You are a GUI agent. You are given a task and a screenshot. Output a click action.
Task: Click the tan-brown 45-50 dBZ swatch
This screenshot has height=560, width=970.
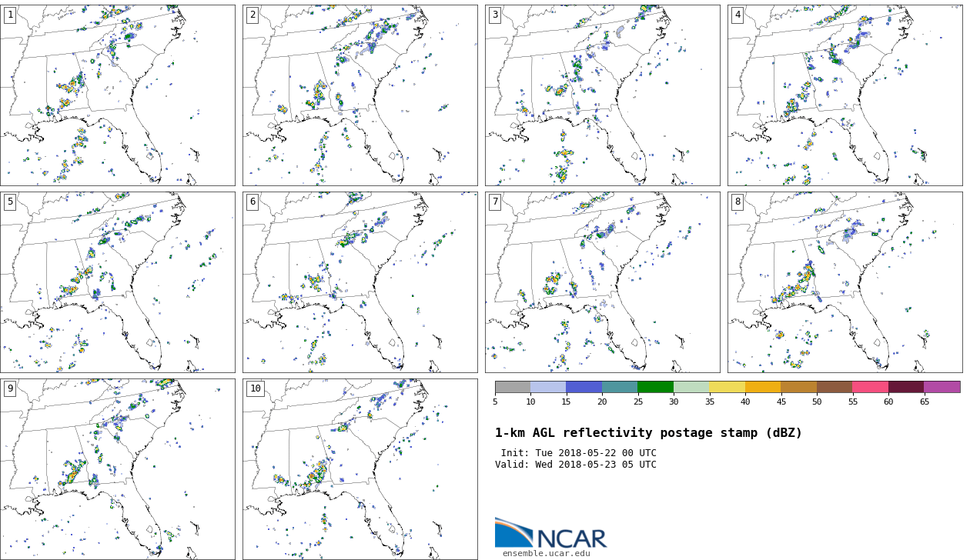[799, 387]
